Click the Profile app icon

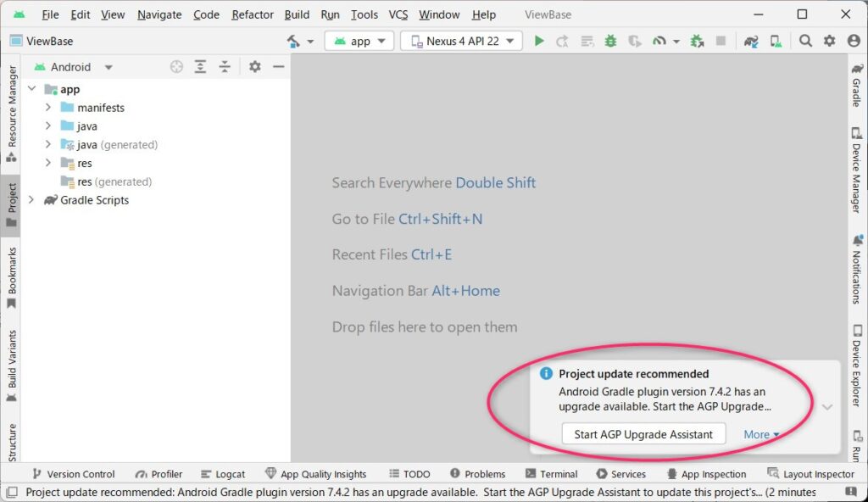659,41
